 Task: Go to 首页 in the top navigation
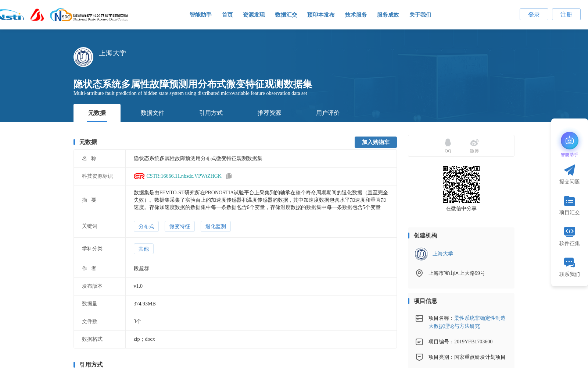coord(227,15)
